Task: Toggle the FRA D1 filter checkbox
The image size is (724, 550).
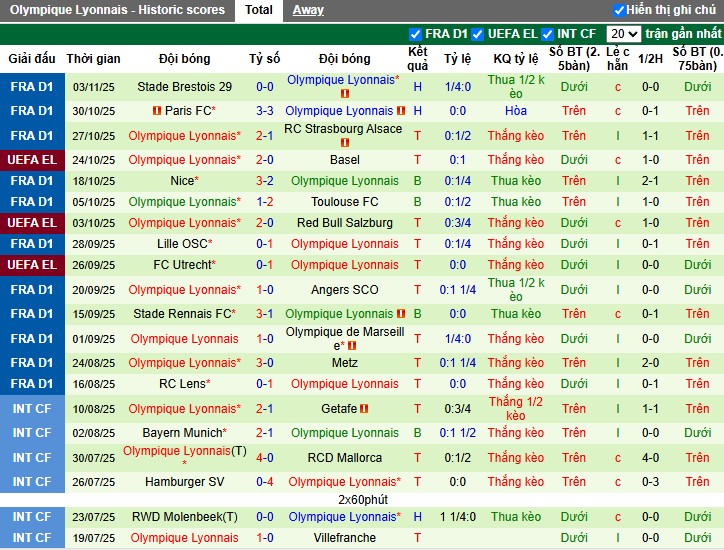Action: point(415,34)
